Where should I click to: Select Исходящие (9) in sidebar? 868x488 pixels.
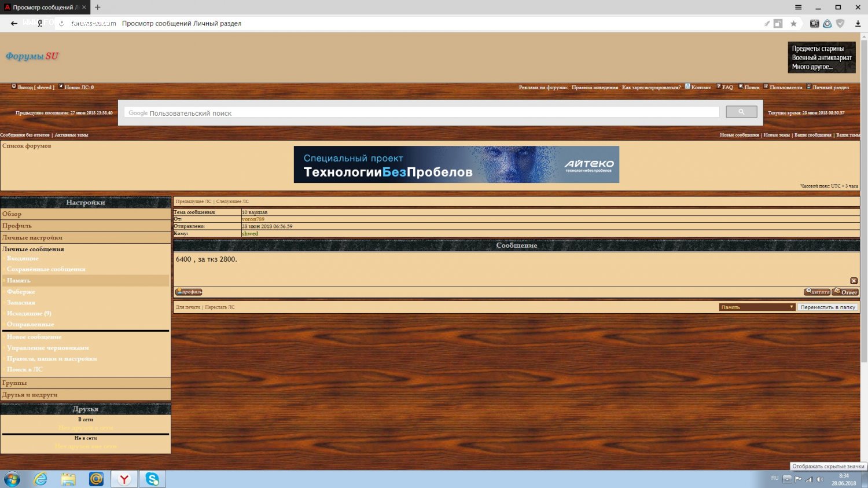[x=29, y=313]
